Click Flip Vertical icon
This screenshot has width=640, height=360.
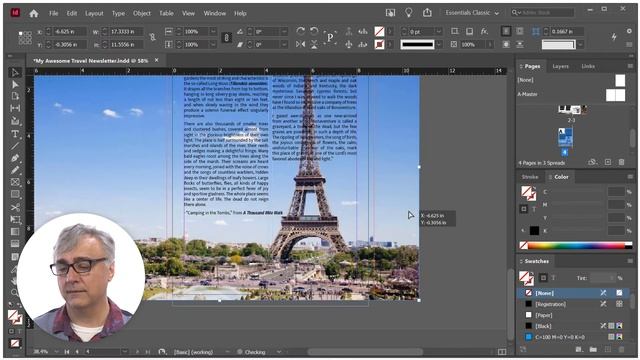(x=314, y=44)
